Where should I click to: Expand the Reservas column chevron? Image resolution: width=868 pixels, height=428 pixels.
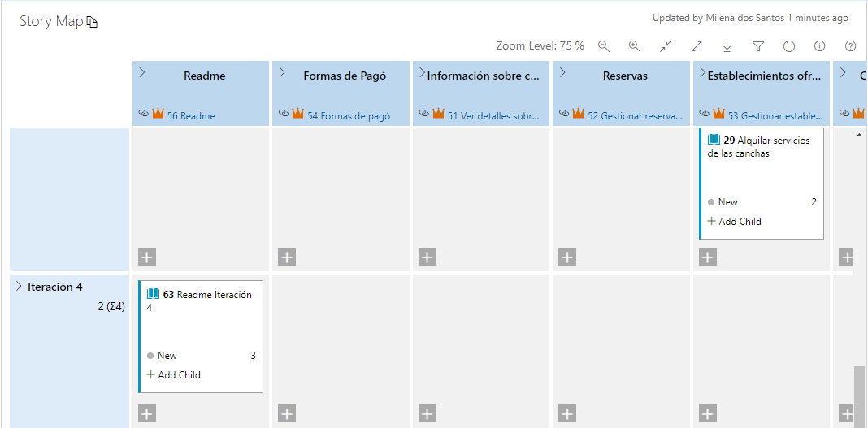pos(562,72)
